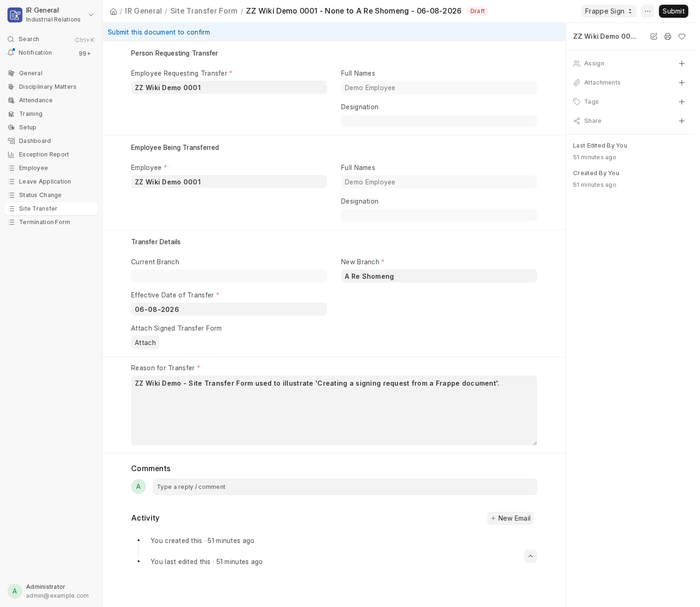Click the Dashboard sidebar icon
This screenshot has width=700, height=607.
click(11, 141)
